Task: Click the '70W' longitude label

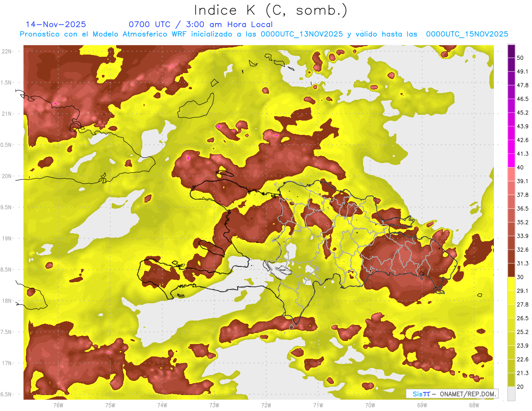Action: coord(370,405)
